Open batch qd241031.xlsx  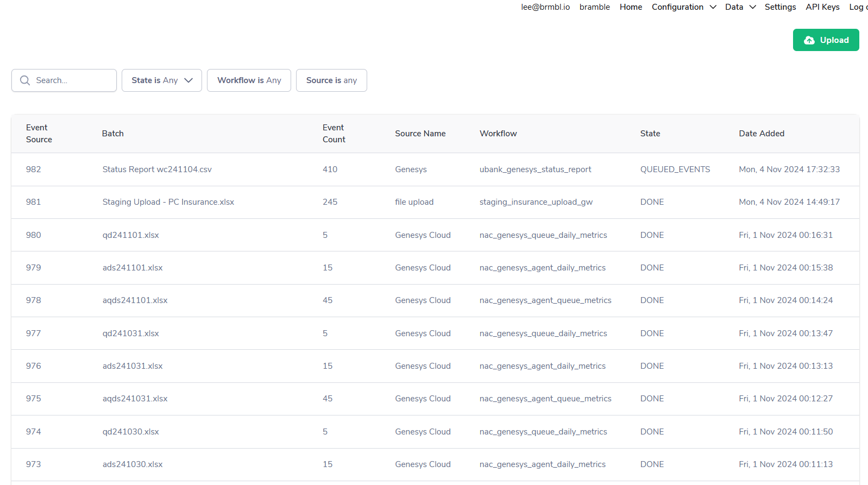(131, 333)
